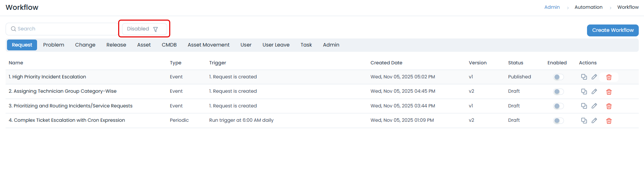
Task: Go to Admin breadcrumb link
Action: (552, 7)
